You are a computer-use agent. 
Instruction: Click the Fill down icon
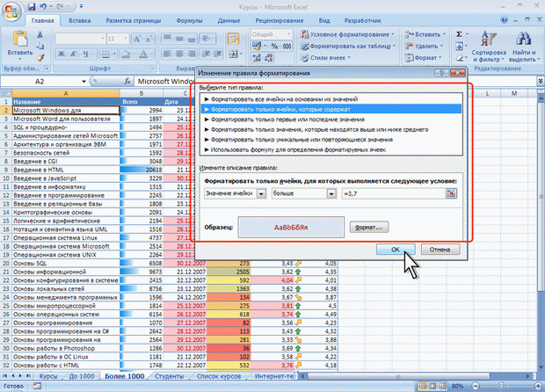tap(459, 46)
